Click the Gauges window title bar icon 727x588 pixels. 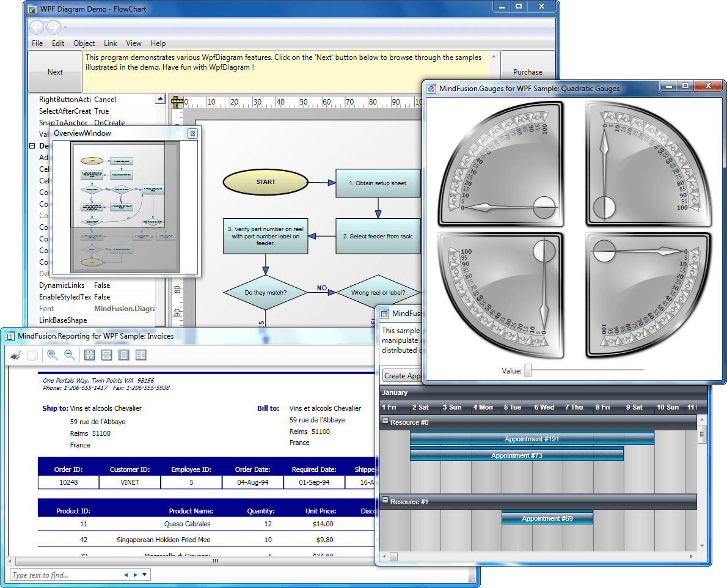[432, 89]
